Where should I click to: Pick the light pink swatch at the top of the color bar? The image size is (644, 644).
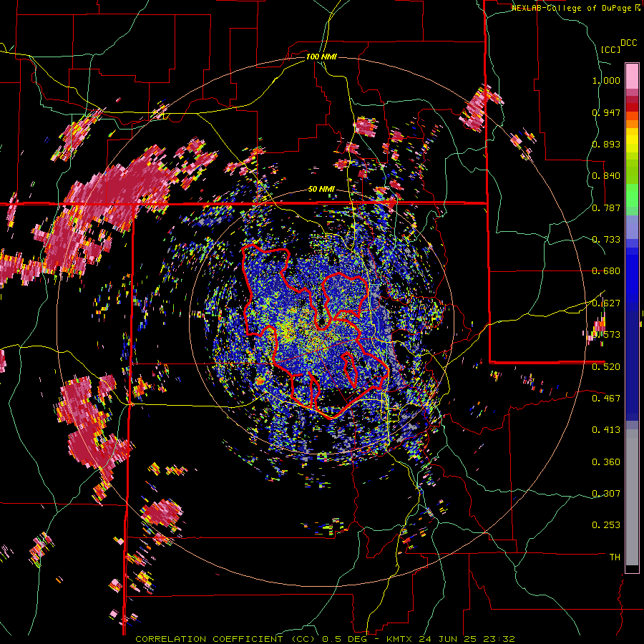(632, 76)
